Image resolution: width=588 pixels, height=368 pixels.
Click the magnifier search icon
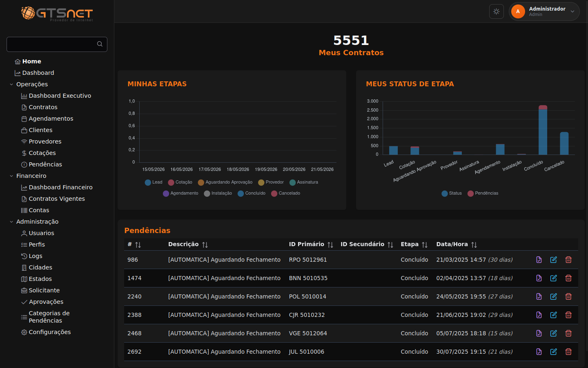coord(100,44)
